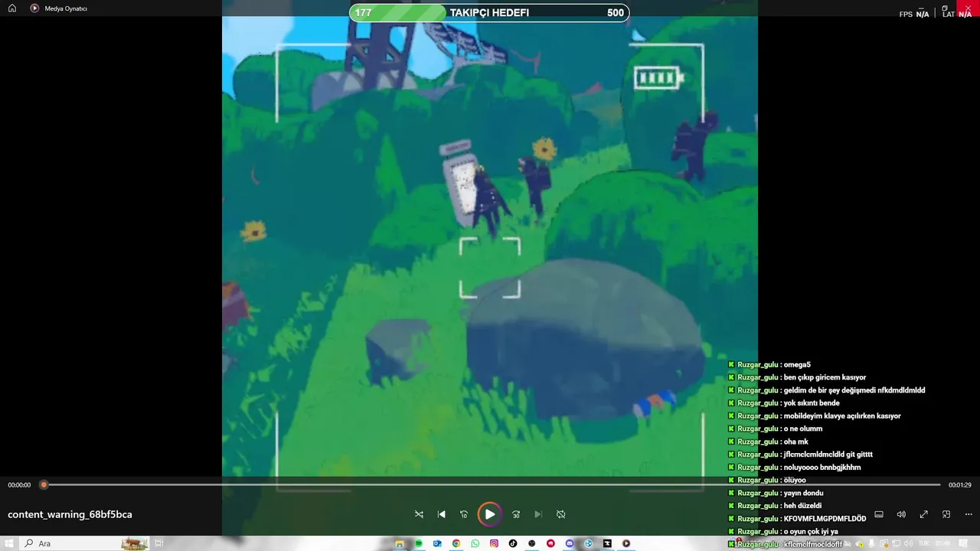
Task: Open mini player mode
Action: [946, 514]
